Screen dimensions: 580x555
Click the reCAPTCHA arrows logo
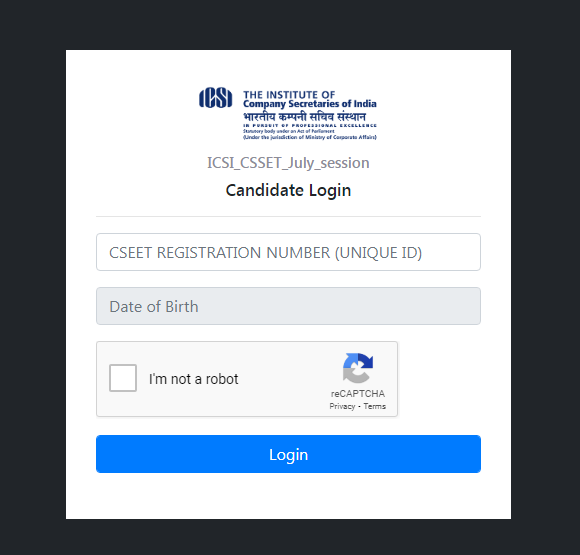click(x=358, y=368)
